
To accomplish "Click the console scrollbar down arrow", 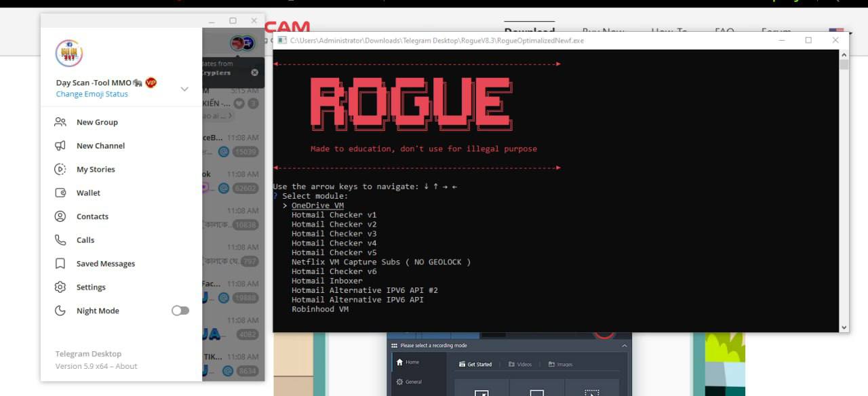I will pos(844,328).
